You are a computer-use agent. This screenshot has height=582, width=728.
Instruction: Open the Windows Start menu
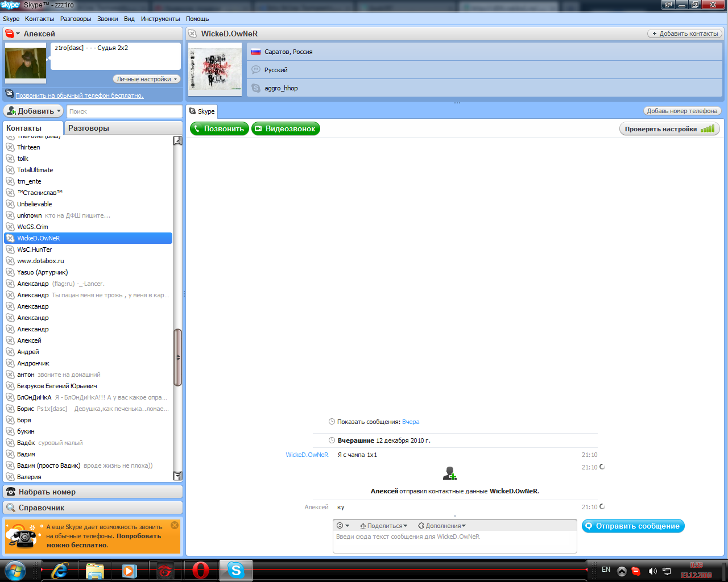15,570
